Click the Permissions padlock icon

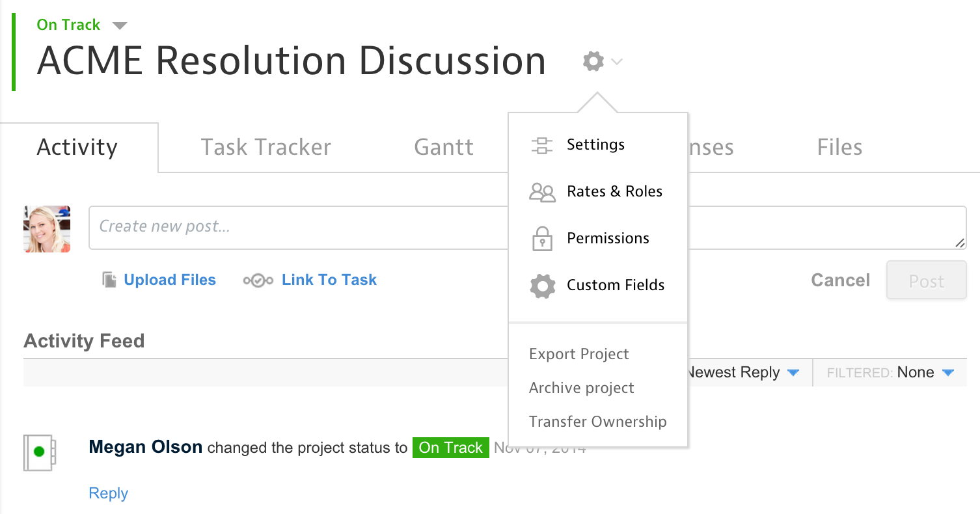coord(542,239)
